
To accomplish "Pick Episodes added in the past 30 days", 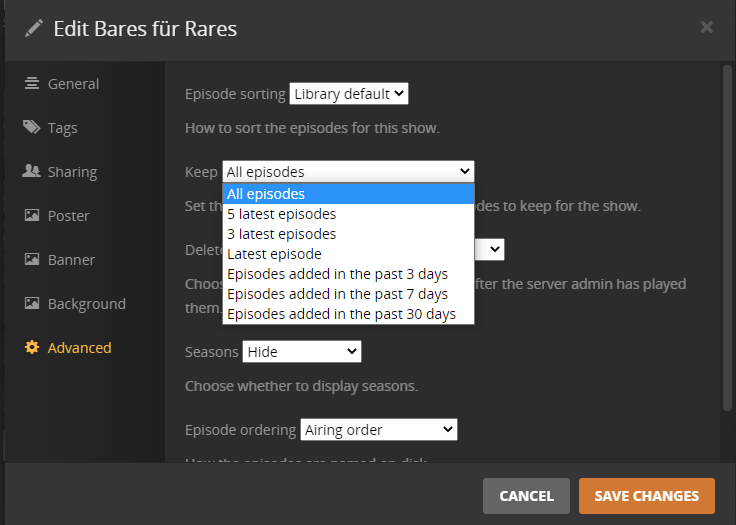I will (x=348, y=314).
